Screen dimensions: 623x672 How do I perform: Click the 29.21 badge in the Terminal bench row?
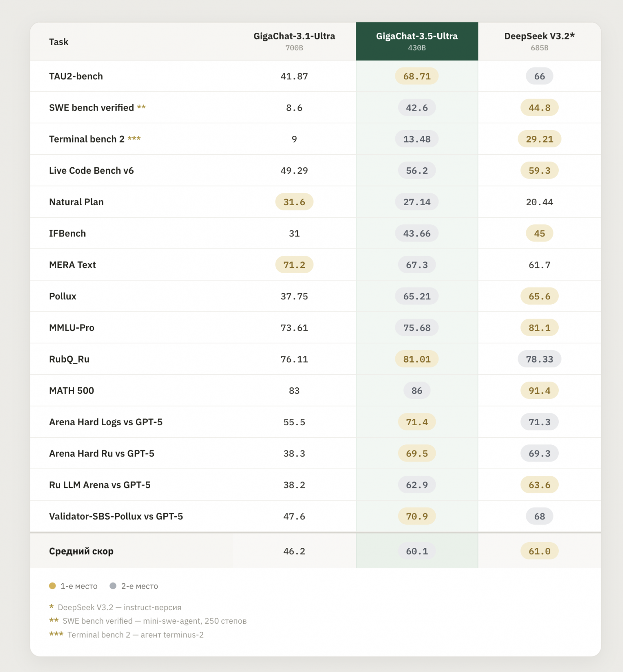click(539, 139)
